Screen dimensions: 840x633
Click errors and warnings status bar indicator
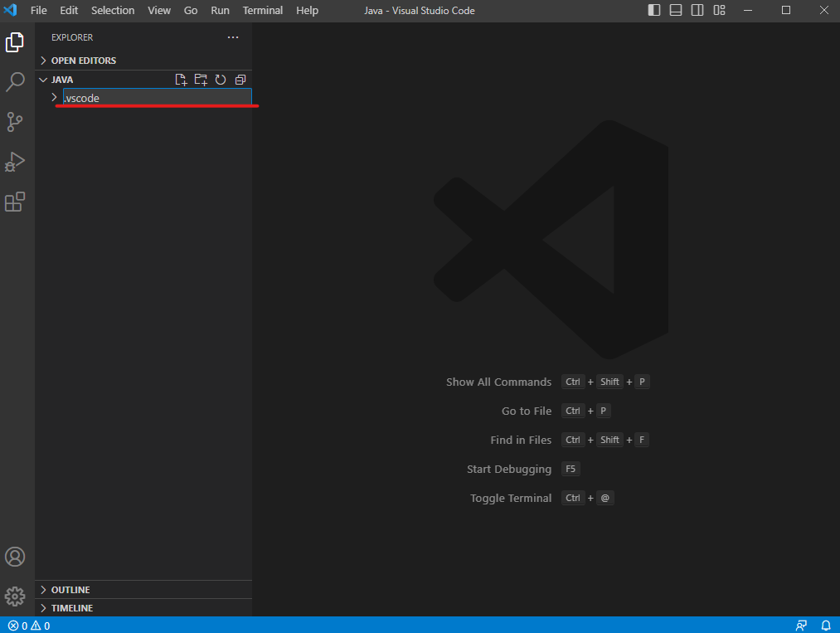[29, 626]
